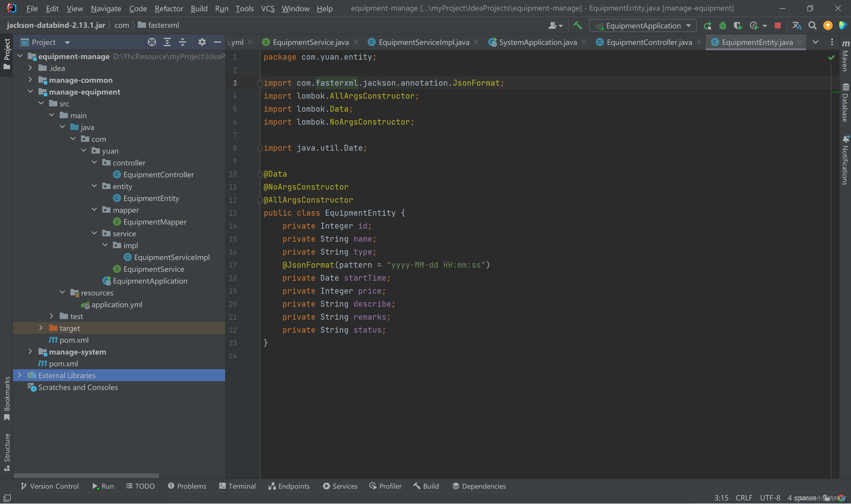Hide the Project tool window
Viewport: 851px width, 504px height.
tap(217, 42)
